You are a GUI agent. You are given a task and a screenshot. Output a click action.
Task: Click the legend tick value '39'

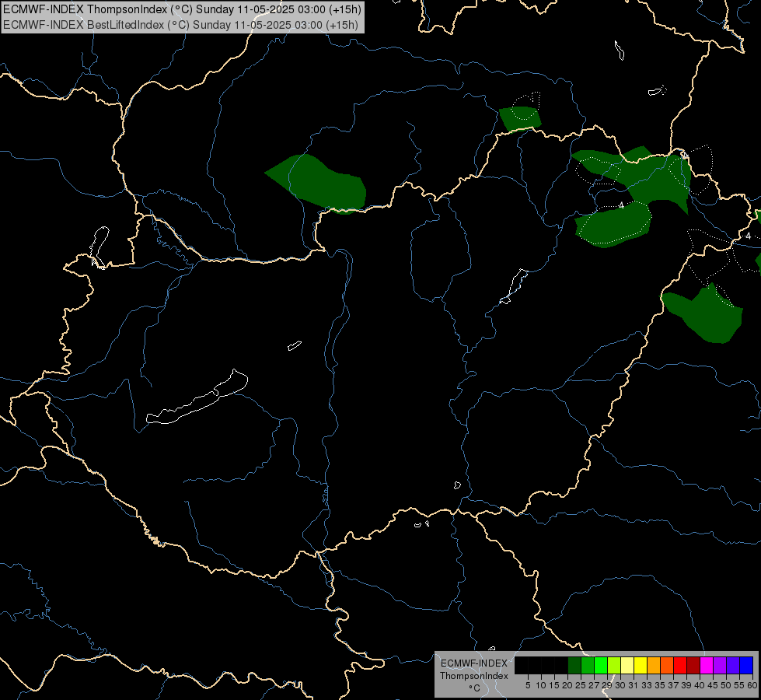click(686, 685)
